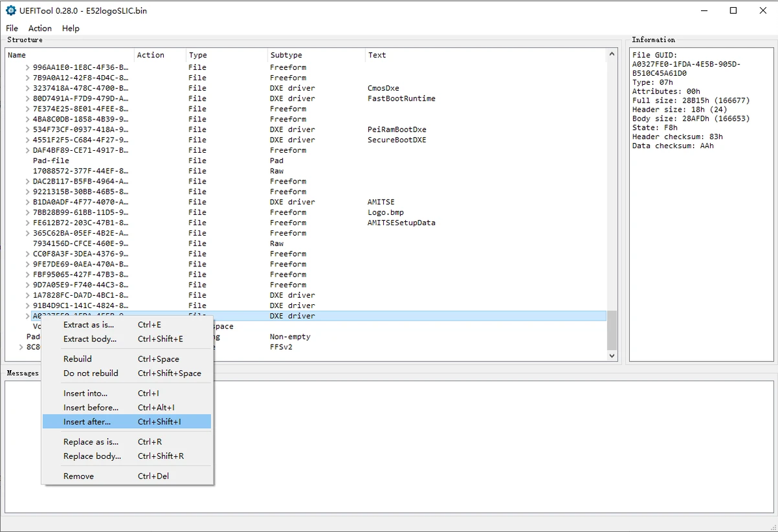Choose Replace as is… menu entry
Image resolution: width=778 pixels, height=532 pixels.
[127, 442]
